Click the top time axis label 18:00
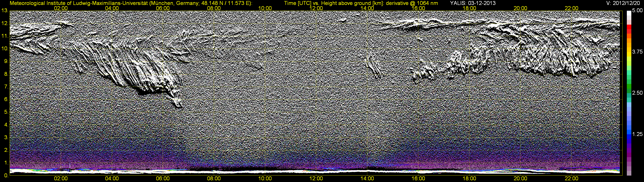This screenshot has width=644, height=182. pos(469,8)
